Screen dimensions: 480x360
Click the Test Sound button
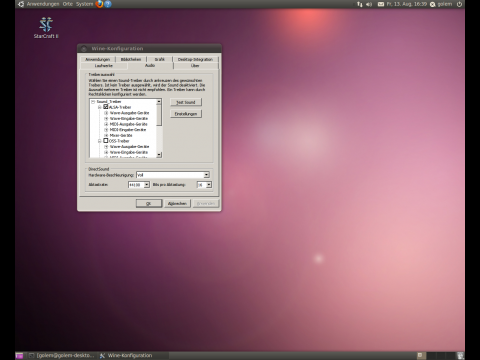(x=186, y=102)
